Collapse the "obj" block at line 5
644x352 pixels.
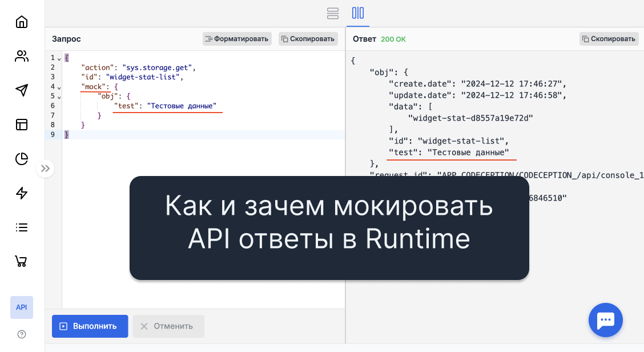pos(59,97)
